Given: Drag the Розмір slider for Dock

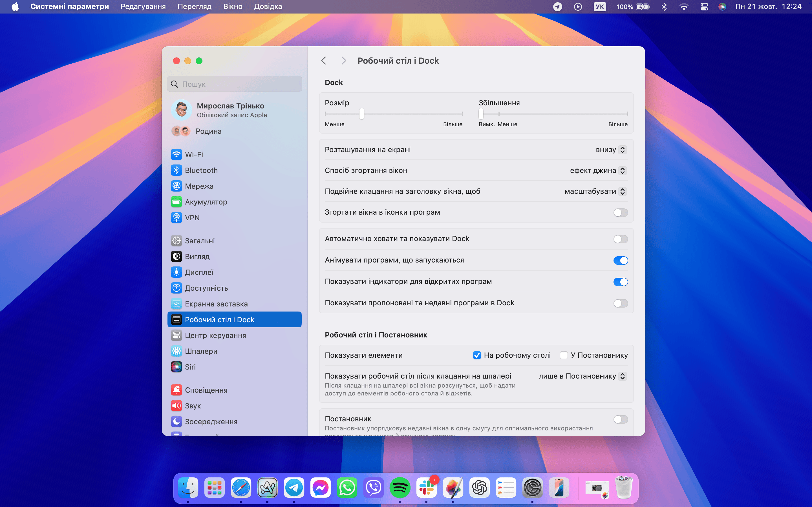Looking at the screenshot, I should pyautogui.click(x=361, y=113).
